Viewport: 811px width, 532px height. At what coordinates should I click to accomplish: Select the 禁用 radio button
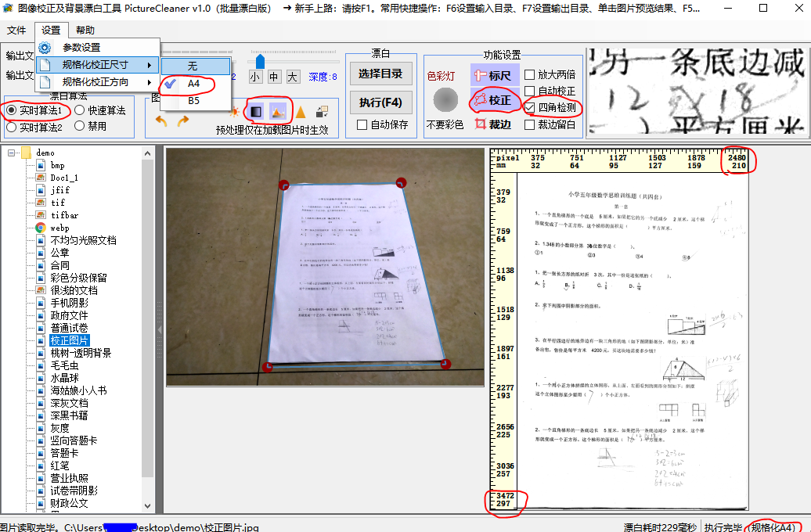(x=80, y=126)
